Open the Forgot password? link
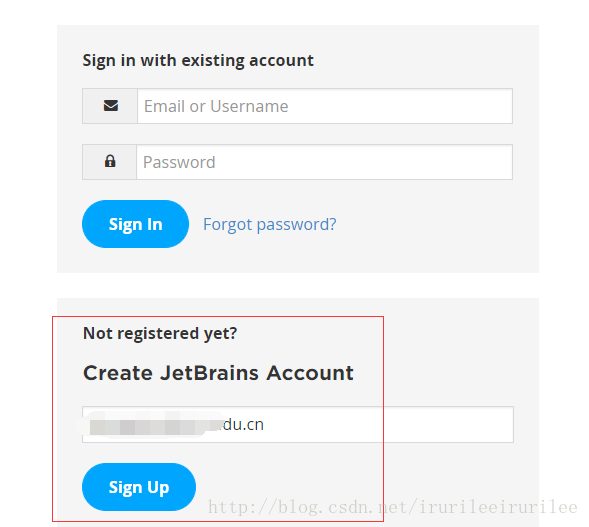Viewport: 589px width, 527px height. (270, 224)
